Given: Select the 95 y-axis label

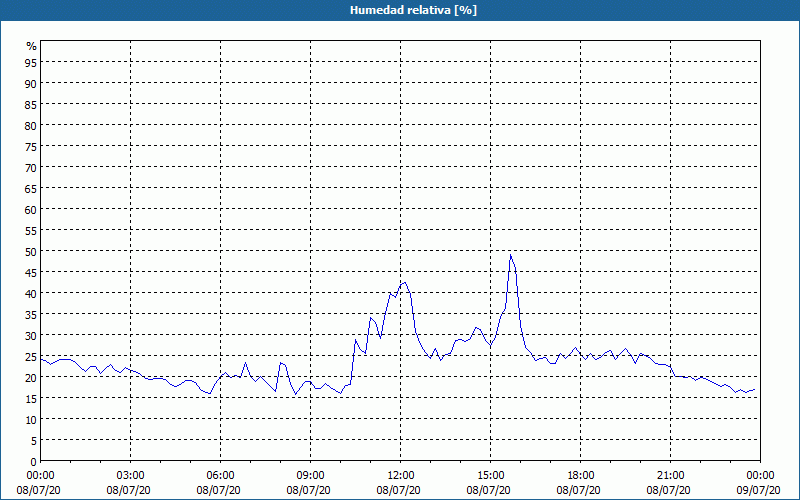Looking at the screenshot, I should click(31, 62).
